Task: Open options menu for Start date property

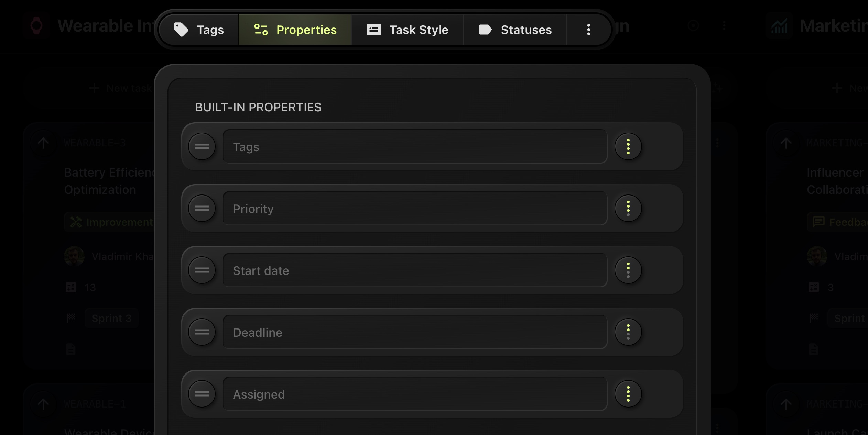Action: pyautogui.click(x=628, y=270)
